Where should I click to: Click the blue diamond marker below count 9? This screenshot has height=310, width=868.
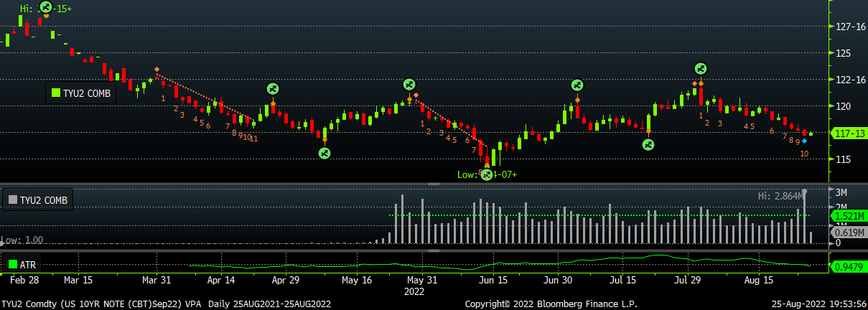804,141
